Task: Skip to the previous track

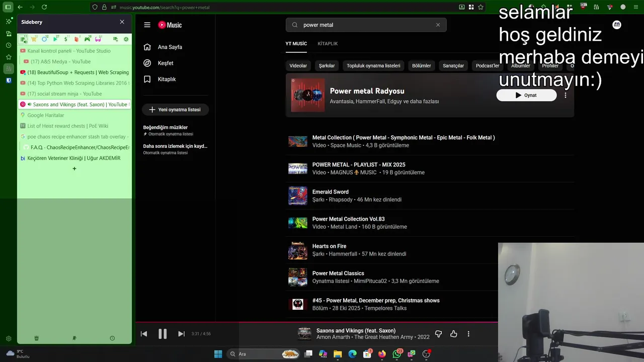Action: (x=144, y=334)
